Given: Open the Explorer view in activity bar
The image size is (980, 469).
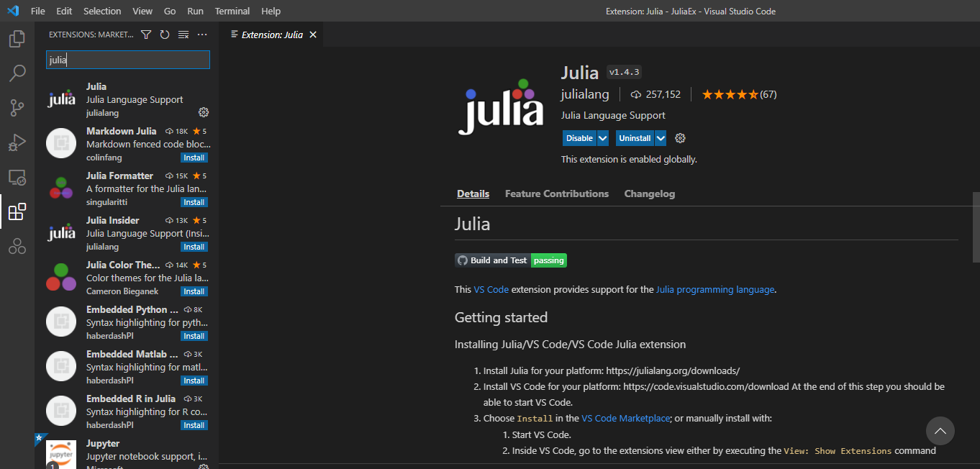Looking at the screenshot, I should pos(17,39).
